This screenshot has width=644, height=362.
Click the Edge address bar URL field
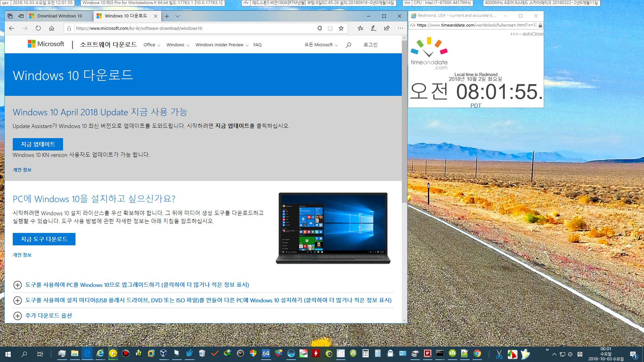coord(195,28)
